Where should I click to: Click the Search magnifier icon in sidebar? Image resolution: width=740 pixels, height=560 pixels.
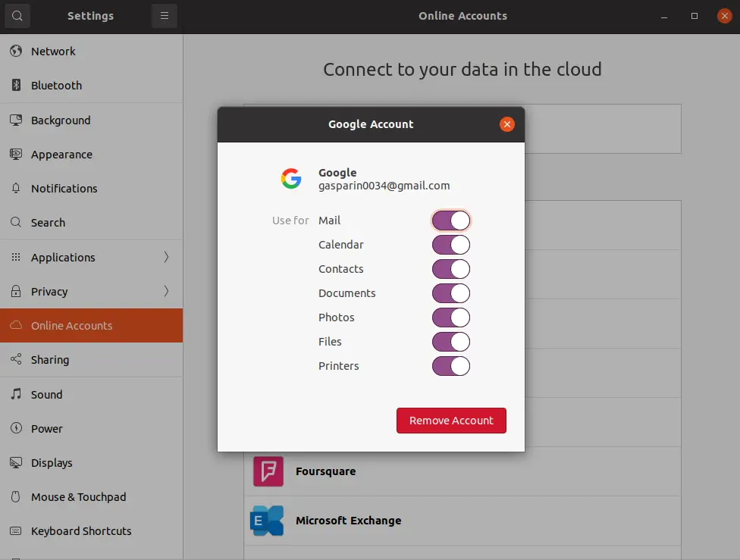(x=16, y=222)
